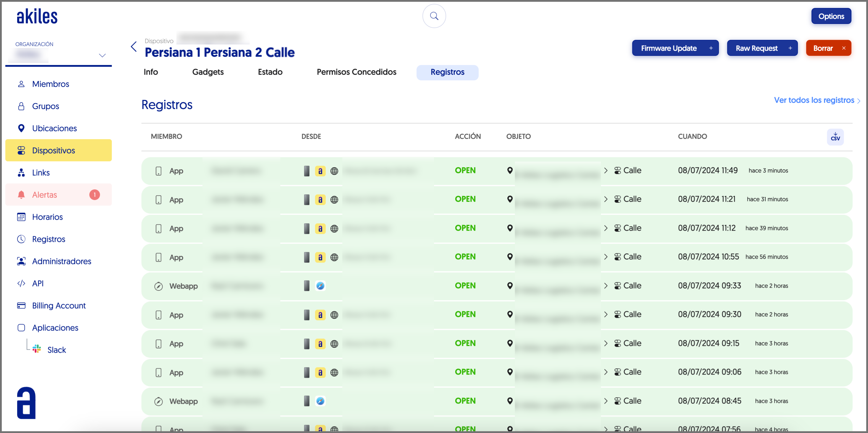The width and height of the screenshot is (868, 433).
Task: Expand Raw Request plus button
Action: click(x=790, y=48)
